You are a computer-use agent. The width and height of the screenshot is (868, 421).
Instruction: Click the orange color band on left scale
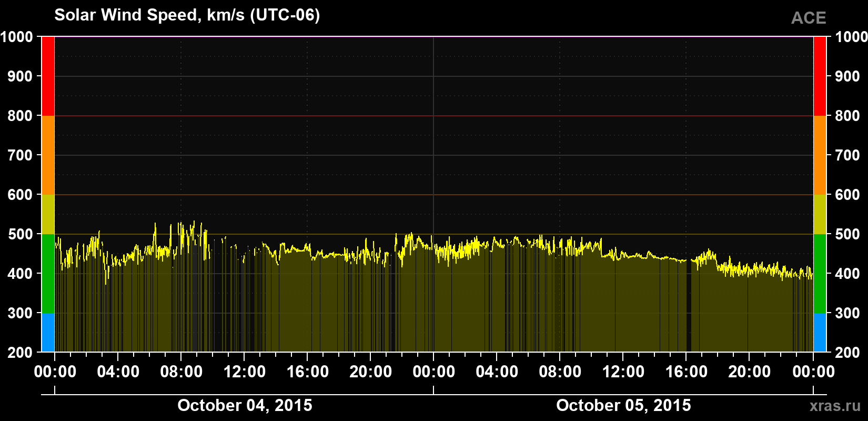tap(48, 155)
